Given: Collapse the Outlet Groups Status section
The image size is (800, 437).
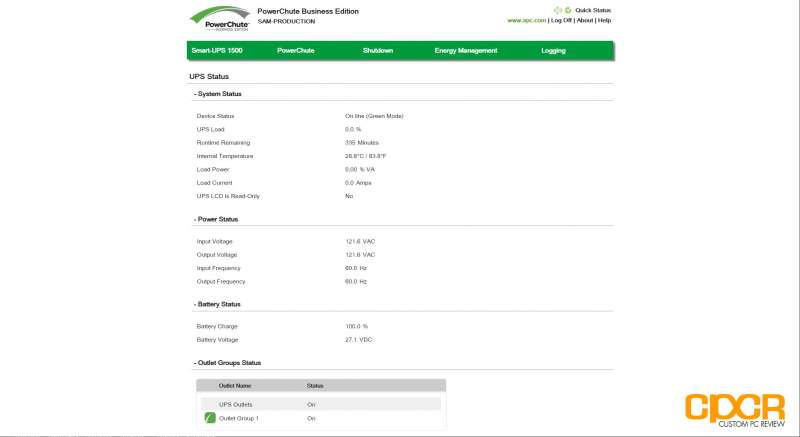Looking at the screenshot, I should click(x=227, y=363).
